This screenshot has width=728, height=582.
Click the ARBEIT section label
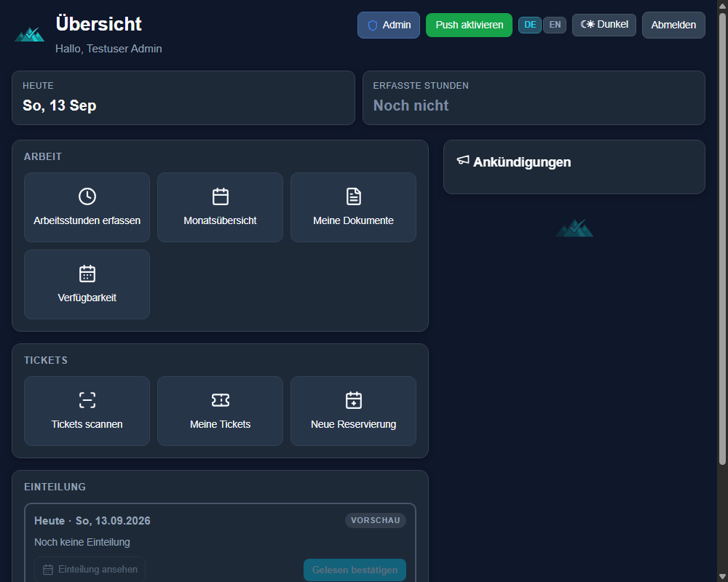coord(43,156)
